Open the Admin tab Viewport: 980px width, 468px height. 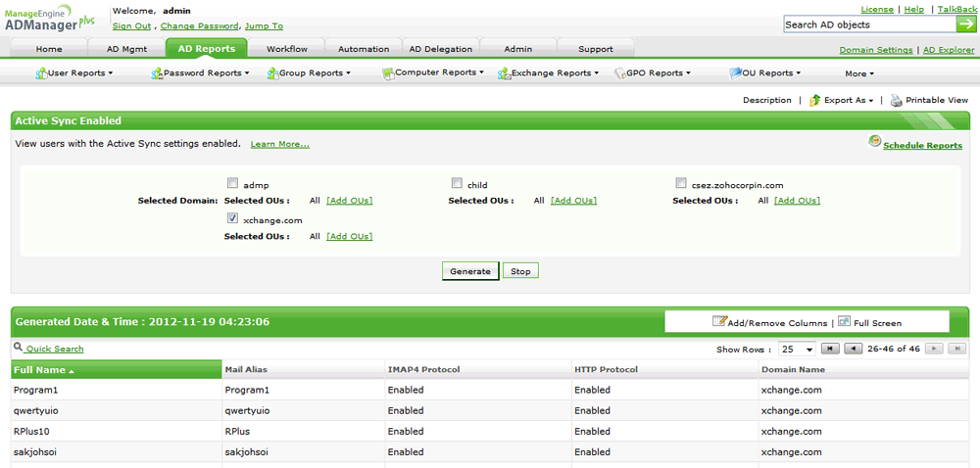[x=518, y=49]
